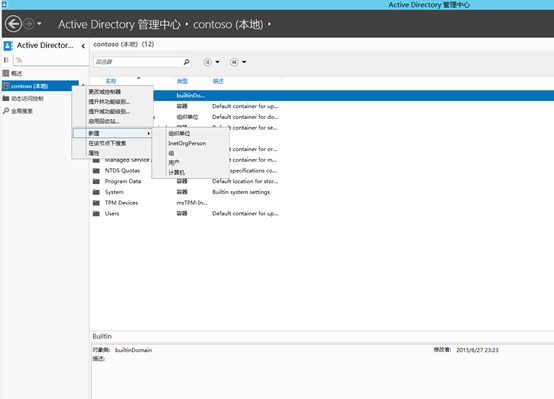Switch navigation pane to tree view
Image resolution: width=554 pixels, height=399 pixels.
tap(19, 60)
